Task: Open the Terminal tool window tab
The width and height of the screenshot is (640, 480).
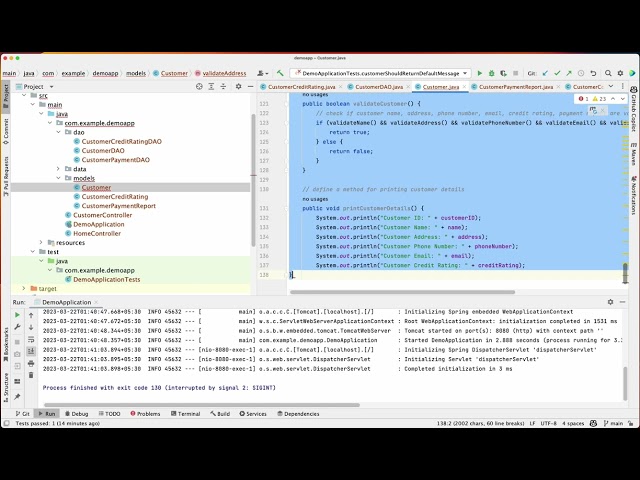Action: pyautogui.click(x=185, y=413)
